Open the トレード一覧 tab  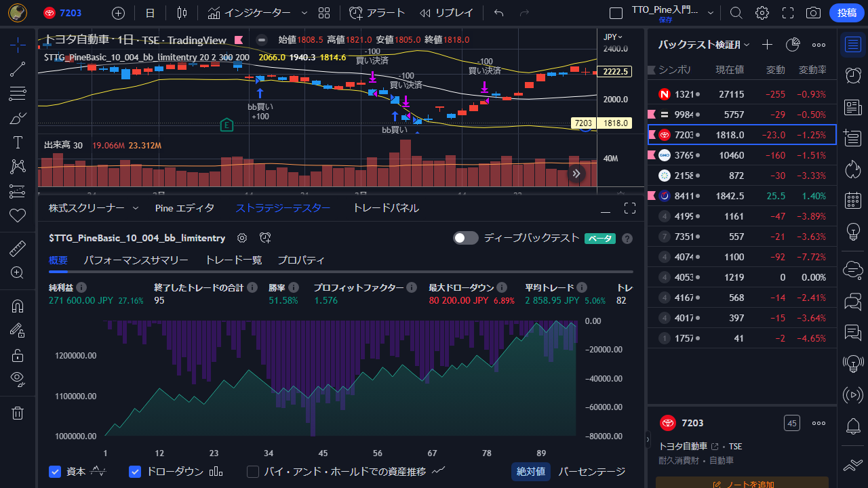(233, 260)
